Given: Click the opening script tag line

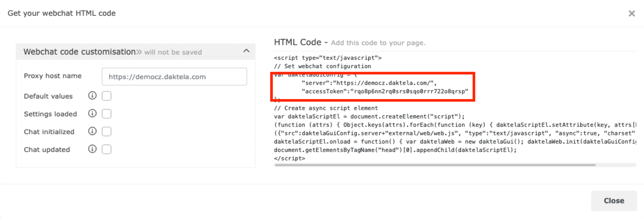Looking at the screenshot, I should point(327,58).
